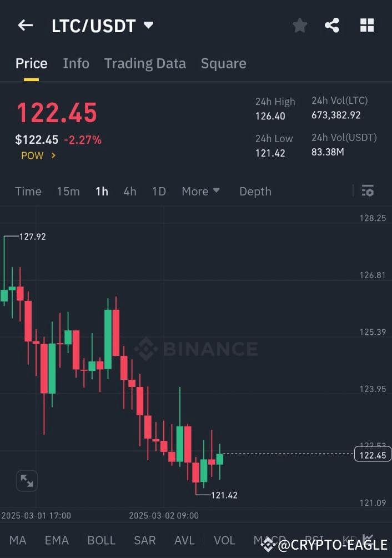
Task: Open the share options
Action: (x=333, y=25)
